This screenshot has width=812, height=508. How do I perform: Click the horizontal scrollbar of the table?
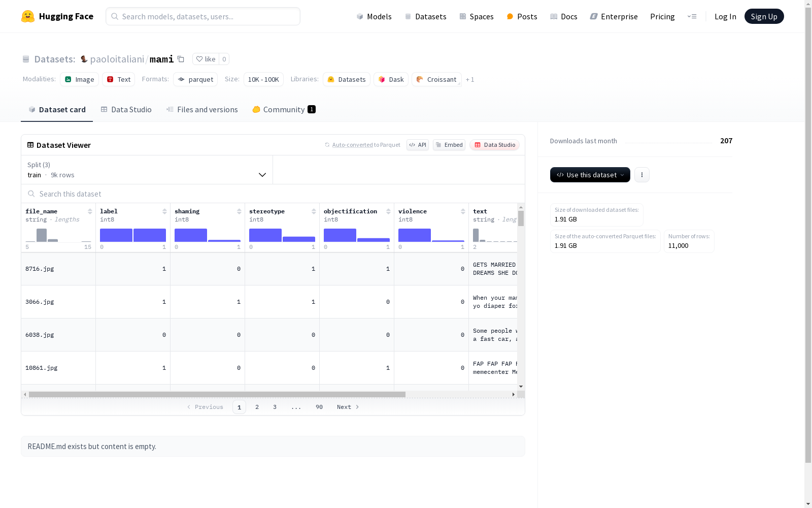[217, 394]
